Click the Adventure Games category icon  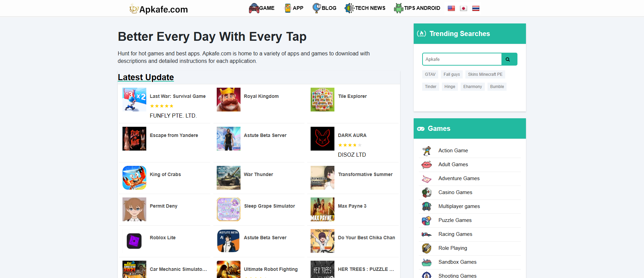pos(427,179)
